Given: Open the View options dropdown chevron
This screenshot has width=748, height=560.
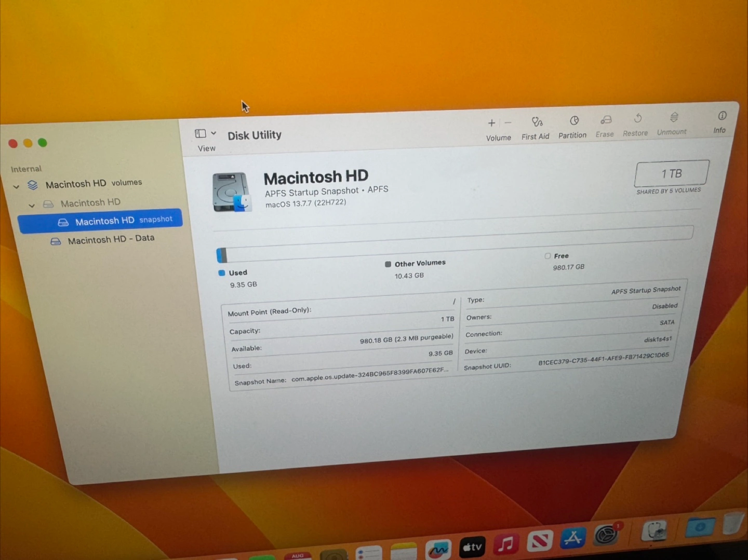Looking at the screenshot, I should [213, 133].
